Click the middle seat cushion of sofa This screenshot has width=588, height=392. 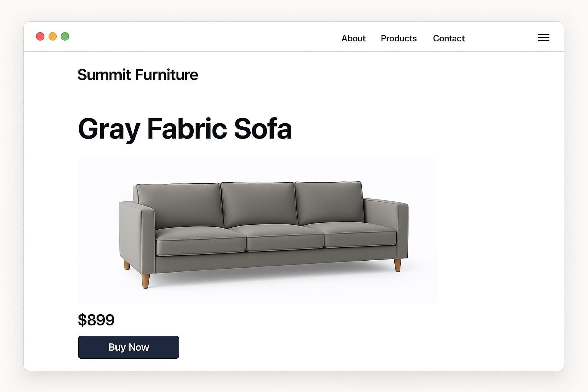(x=284, y=237)
